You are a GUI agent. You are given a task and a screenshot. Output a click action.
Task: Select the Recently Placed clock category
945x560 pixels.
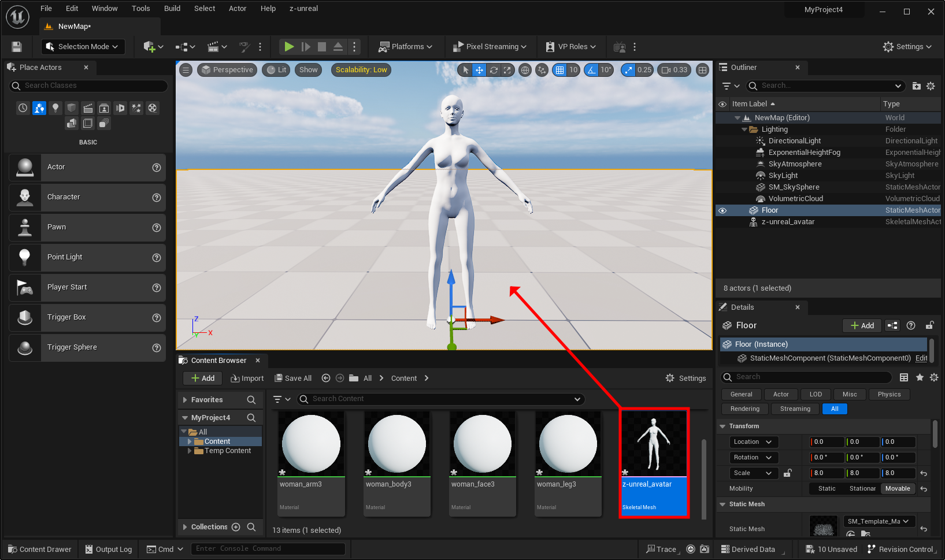(23, 108)
